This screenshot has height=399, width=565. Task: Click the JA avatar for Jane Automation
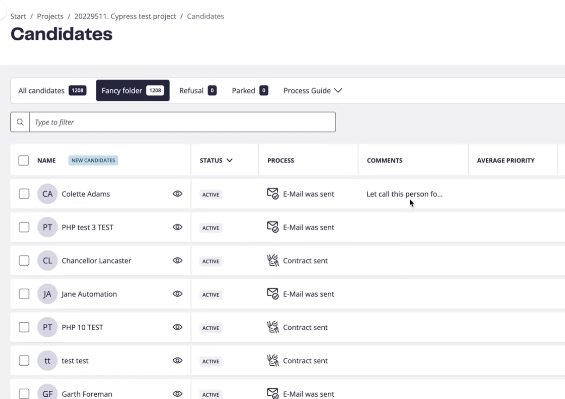click(x=47, y=294)
